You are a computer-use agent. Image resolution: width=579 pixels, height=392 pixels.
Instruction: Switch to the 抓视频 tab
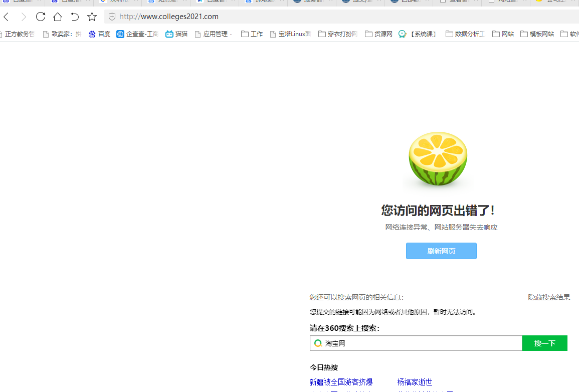(263, 2)
